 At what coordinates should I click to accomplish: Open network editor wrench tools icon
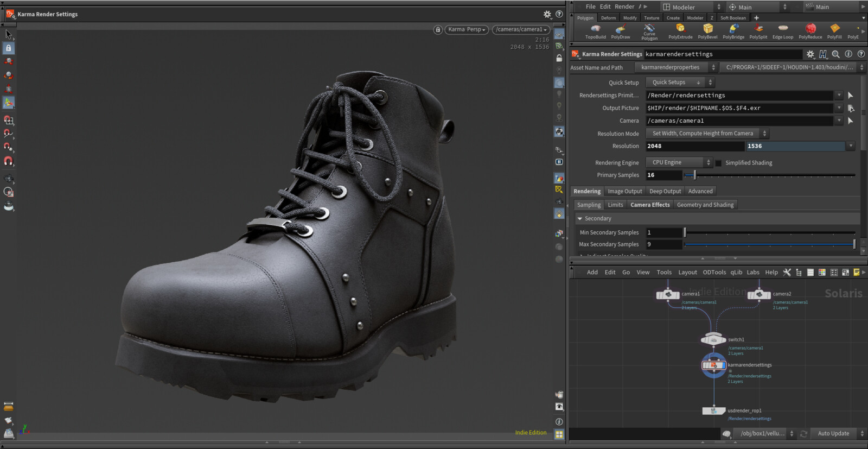point(787,273)
